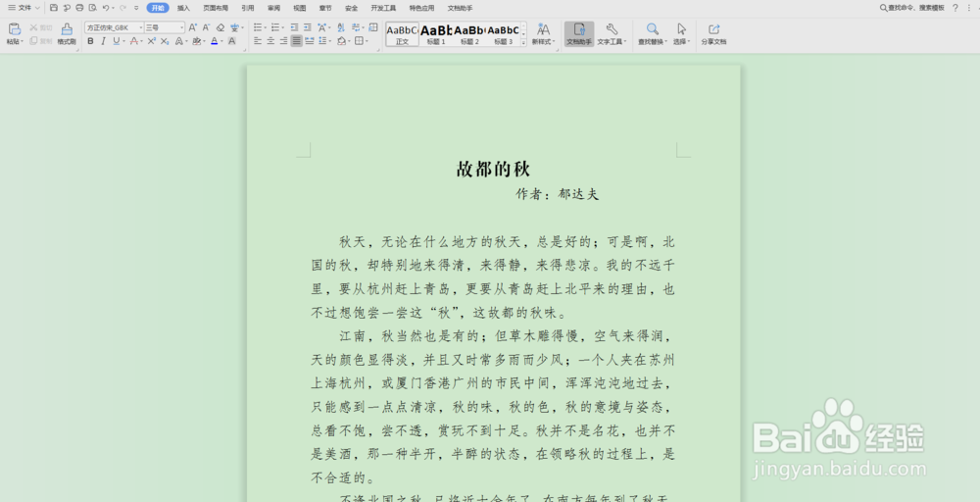The image size is (980, 502).
Task: Expand the quick access toolbar customize arrow
Action: pos(136,8)
